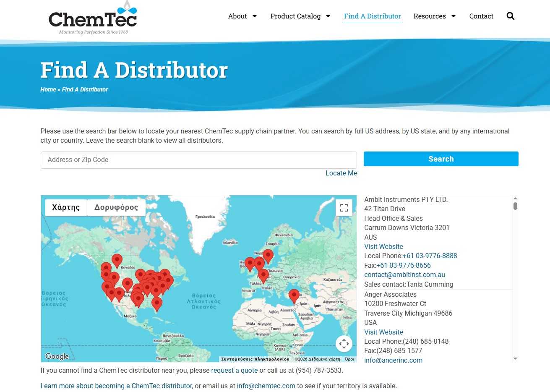550x392 pixels.
Task: Click the 10200 Freshwater Ct address
Action: point(395,304)
